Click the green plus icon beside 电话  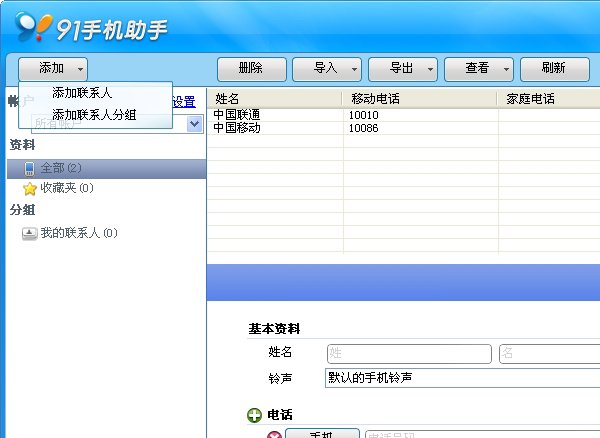(x=254, y=415)
